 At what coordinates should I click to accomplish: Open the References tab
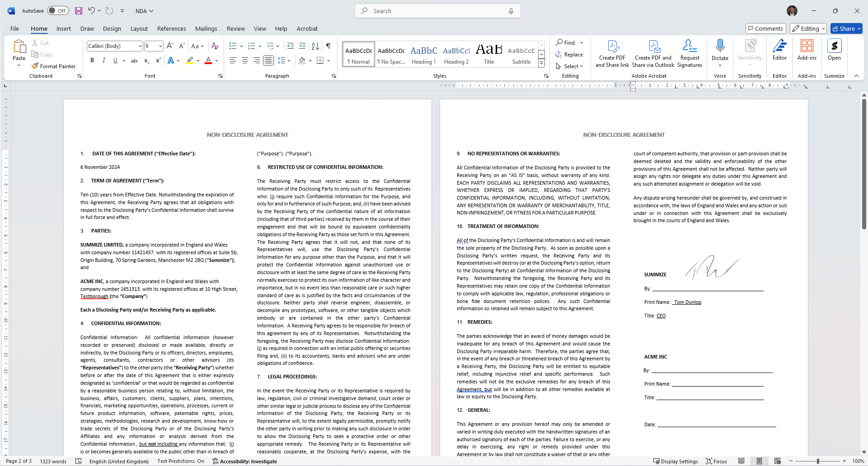pyautogui.click(x=171, y=28)
